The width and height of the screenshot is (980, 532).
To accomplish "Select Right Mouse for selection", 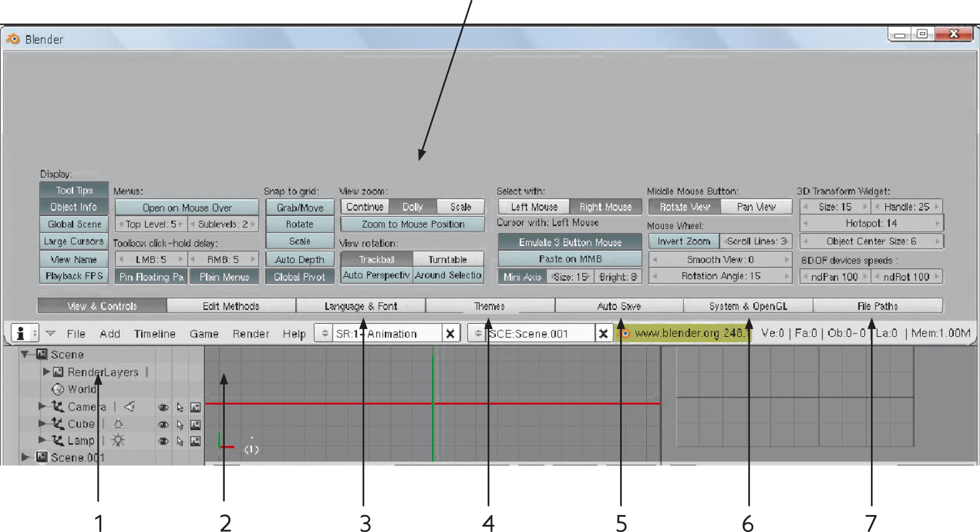I will [606, 207].
